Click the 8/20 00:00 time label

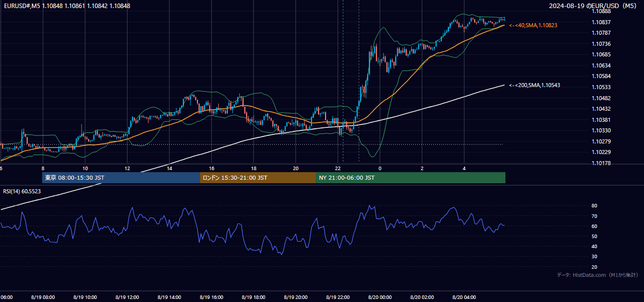tap(379, 297)
